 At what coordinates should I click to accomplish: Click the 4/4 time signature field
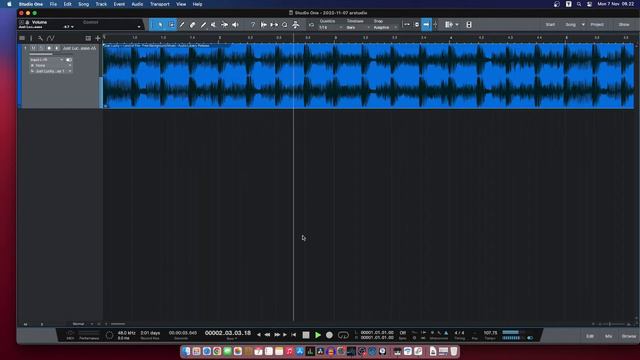click(459, 333)
